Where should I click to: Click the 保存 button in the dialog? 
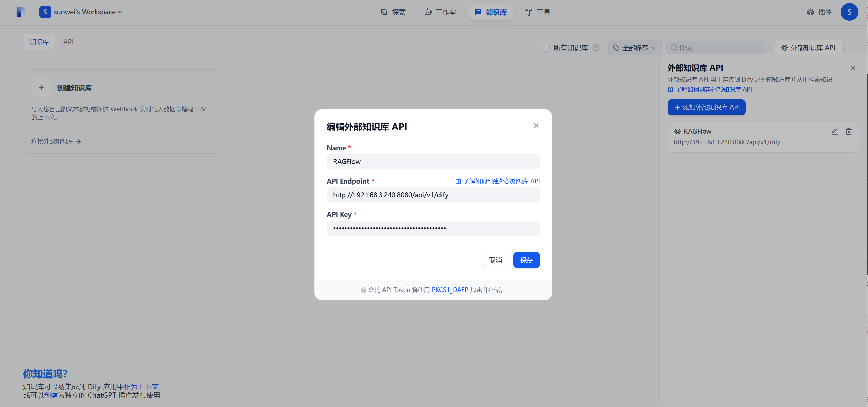click(526, 260)
